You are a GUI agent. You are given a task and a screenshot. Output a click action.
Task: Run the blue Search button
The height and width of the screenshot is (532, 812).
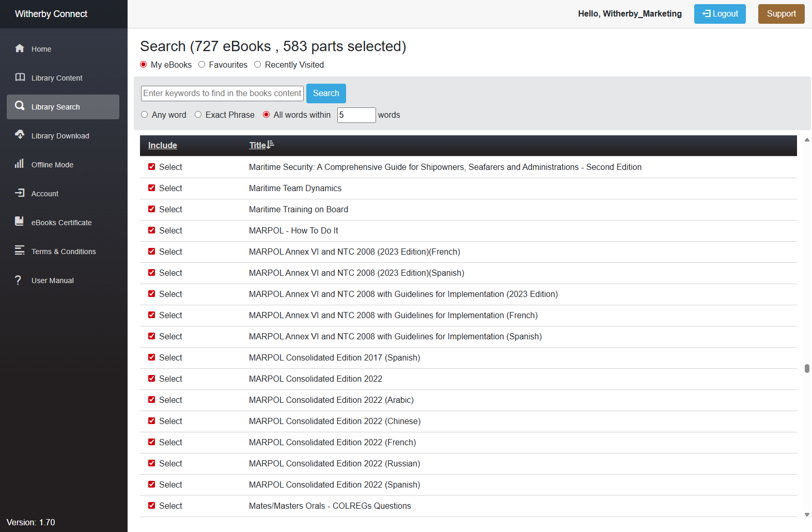click(x=326, y=93)
